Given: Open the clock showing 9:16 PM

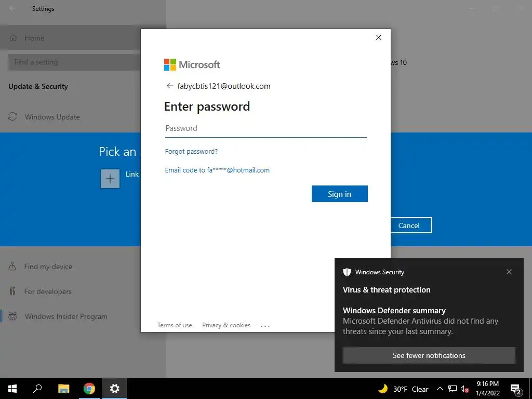Looking at the screenshot, I should tap(487, 389).
